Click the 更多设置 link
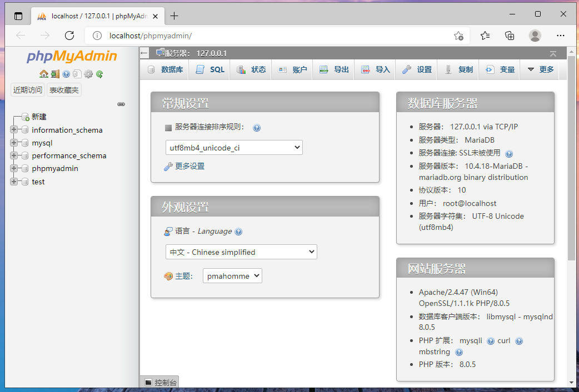The width and height of the screenshot is (579, 392). click(x=190, y=167)
